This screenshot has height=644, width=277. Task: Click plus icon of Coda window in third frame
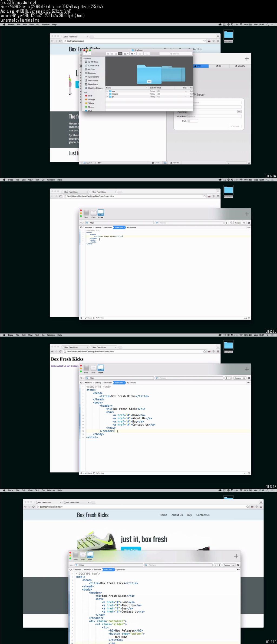(247, 369)
